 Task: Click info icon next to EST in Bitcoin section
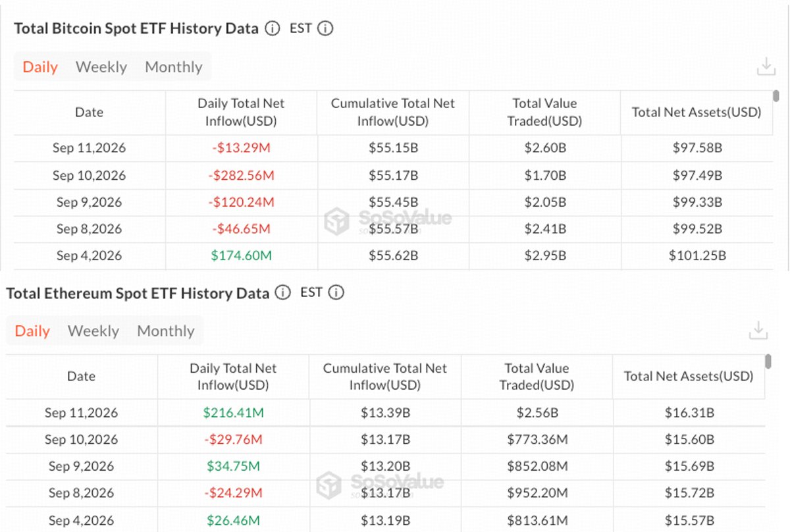point(325,29)
